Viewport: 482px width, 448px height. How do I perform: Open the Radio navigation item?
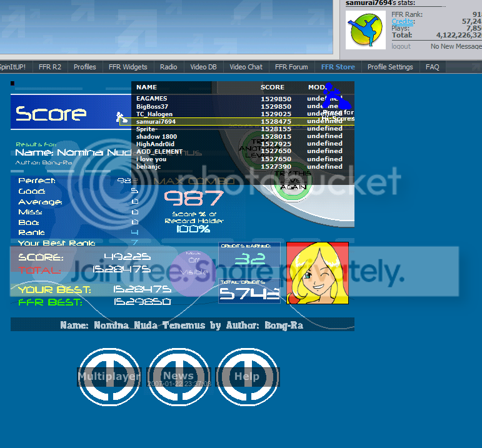168,67
